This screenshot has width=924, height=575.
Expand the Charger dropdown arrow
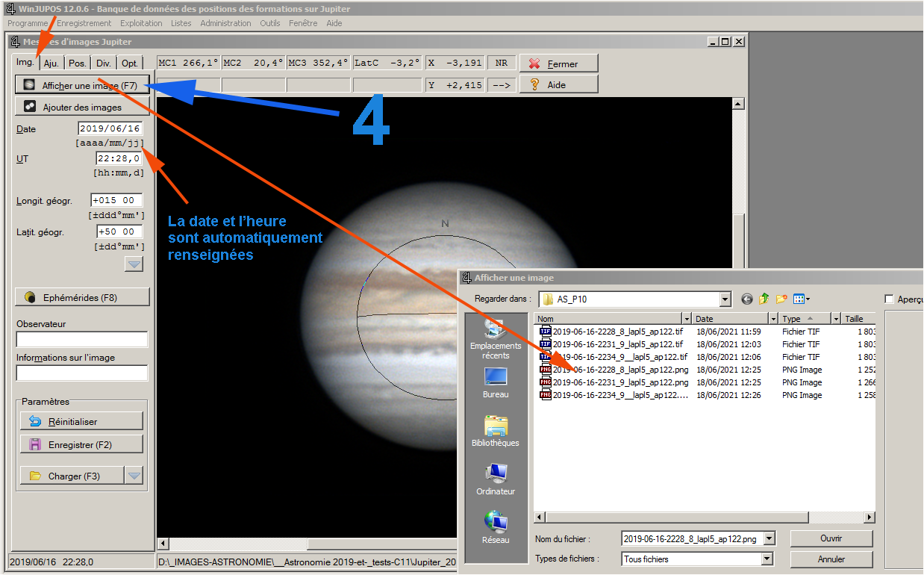tap(134, 476)
